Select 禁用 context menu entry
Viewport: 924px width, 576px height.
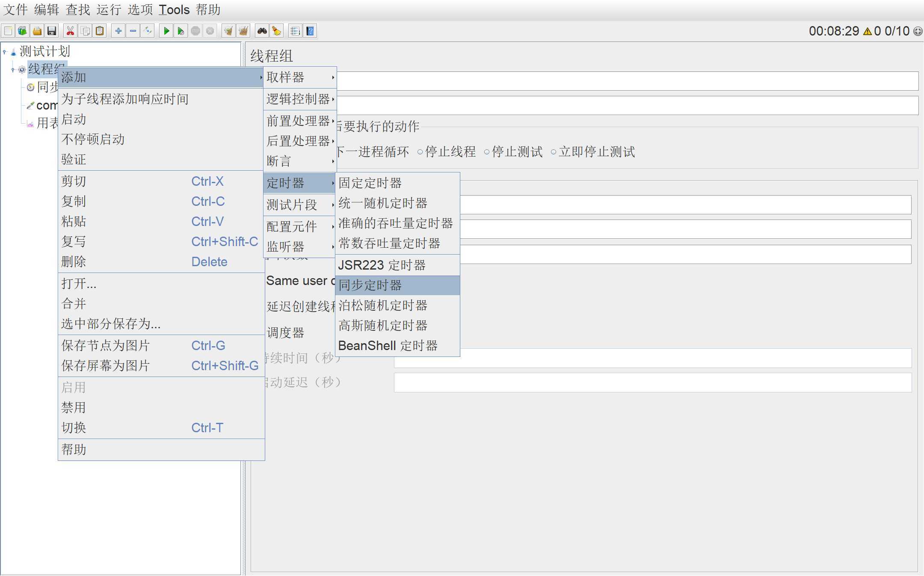coord(161,408)
